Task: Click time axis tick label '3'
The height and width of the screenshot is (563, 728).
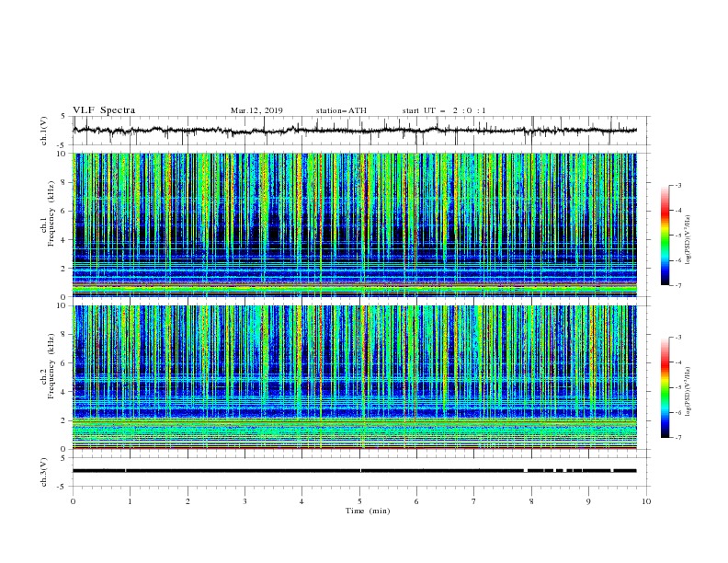Action: (245, 501)
